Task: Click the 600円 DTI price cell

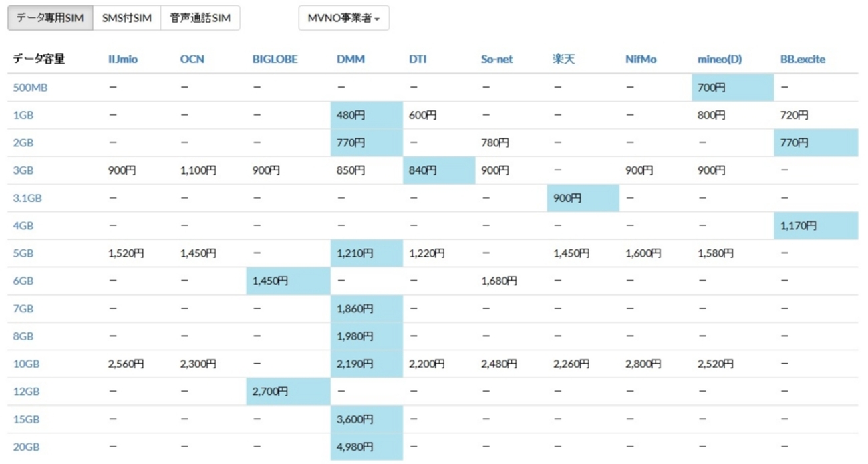Action: pos(439,115)
